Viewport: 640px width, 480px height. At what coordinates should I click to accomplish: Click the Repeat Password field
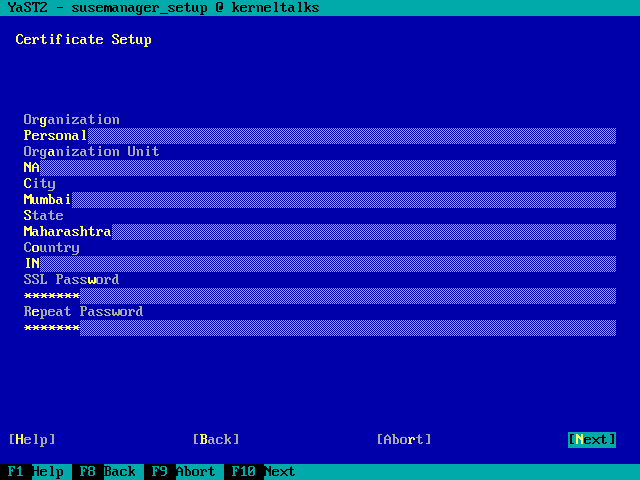coord(320,328)
